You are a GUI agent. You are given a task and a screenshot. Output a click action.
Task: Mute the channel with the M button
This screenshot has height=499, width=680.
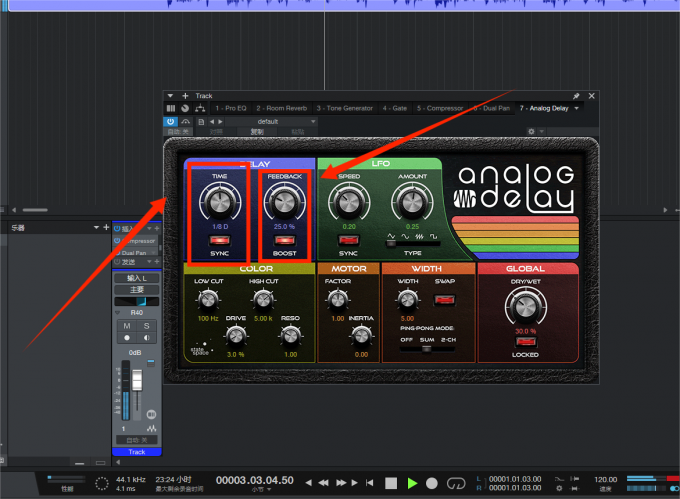tap(127, 326)
